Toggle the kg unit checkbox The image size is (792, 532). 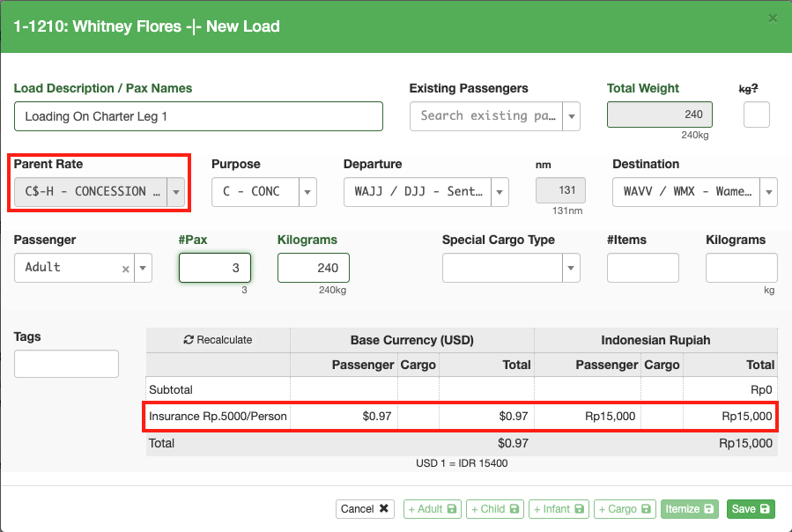[757, 115]
